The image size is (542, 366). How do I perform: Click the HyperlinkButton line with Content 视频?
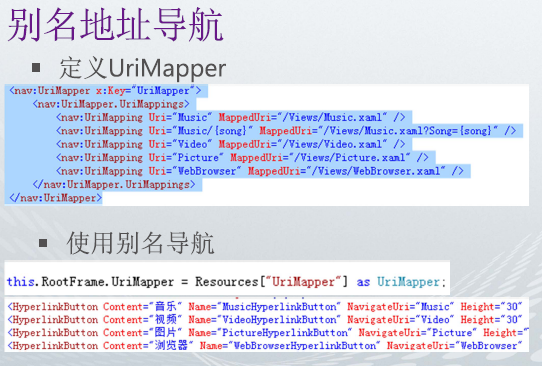[265, 320]
